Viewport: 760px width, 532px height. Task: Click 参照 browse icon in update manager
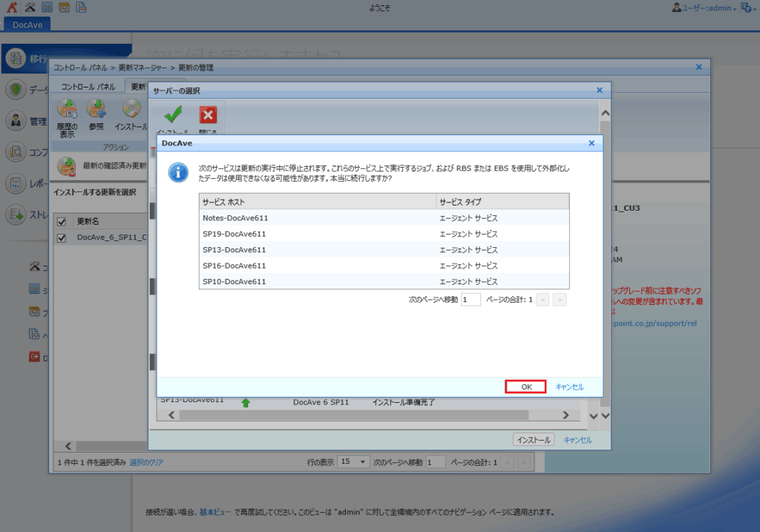coord(96,110)
